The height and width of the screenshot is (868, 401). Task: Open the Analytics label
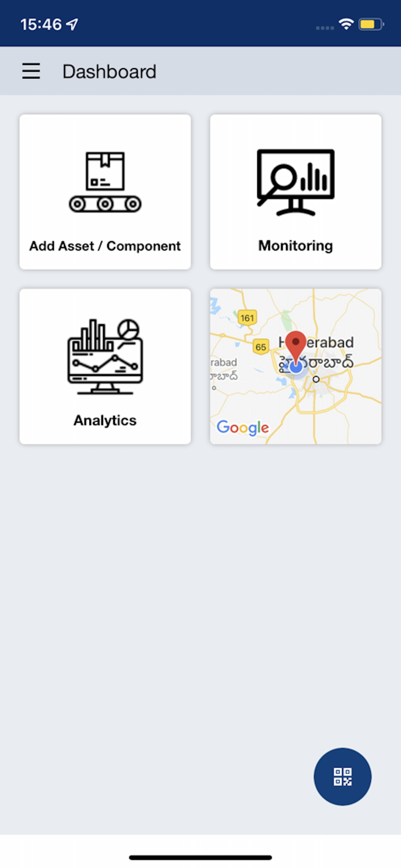[x=105, y=420]
